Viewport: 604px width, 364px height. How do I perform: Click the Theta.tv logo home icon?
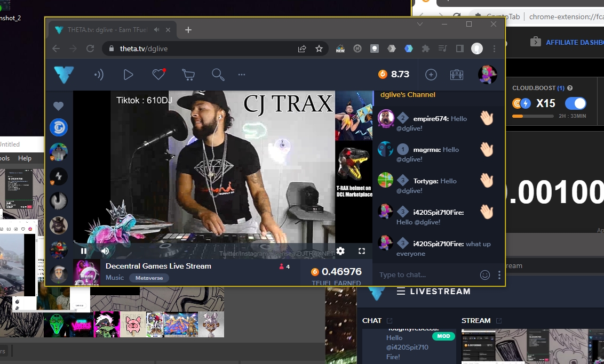[64, 74]
